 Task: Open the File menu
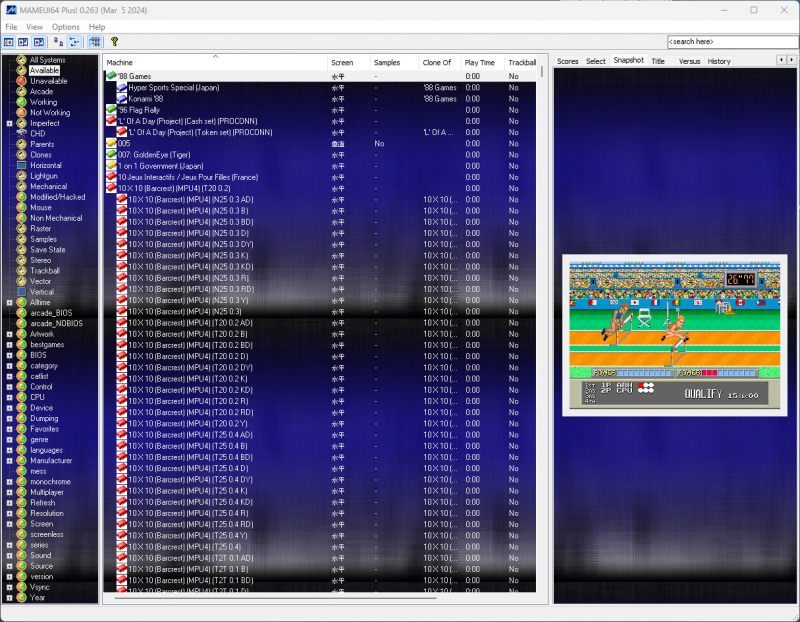(11, 27)
